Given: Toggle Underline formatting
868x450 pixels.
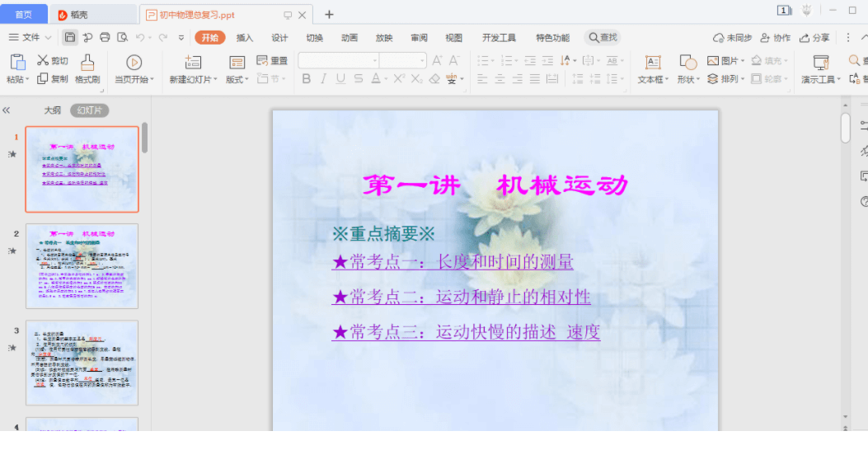Looking at the screenshot, I should (341, 78).
